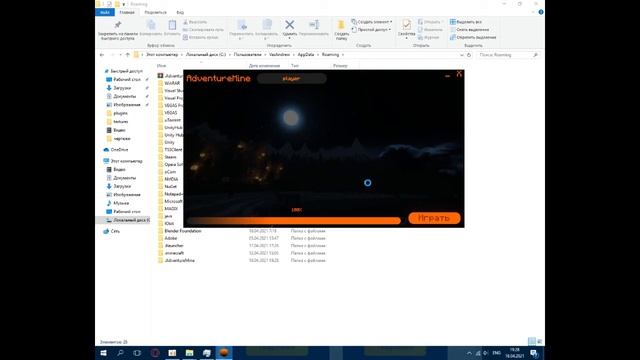This screenshot has height=360, width=640.
Task: Select Этот компьютер in the navigation pane
Action: click(x=127, y=161)
